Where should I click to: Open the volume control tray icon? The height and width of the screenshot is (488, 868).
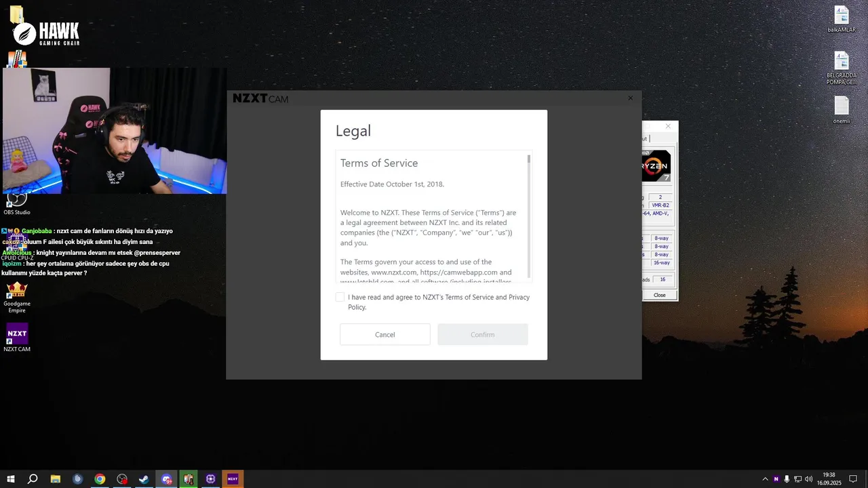(x=808, y=479)
